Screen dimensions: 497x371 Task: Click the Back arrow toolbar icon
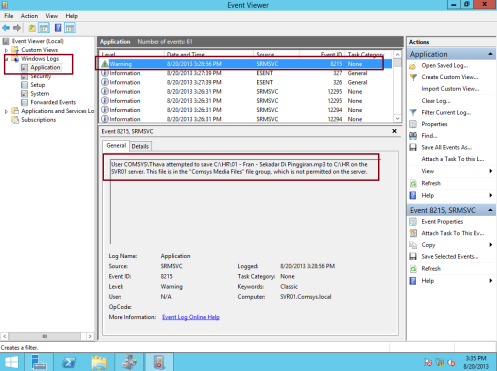(6, 28)
